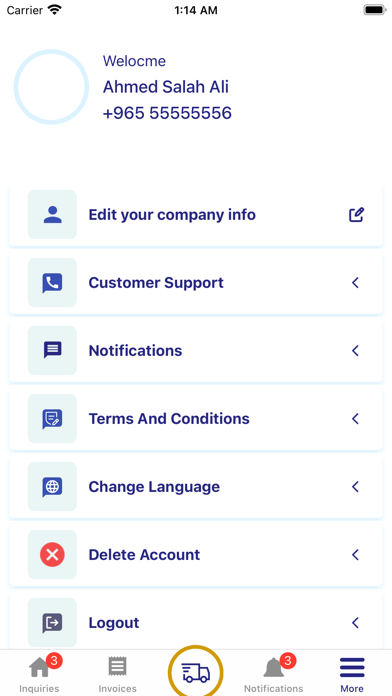
Task: Click the red X Delete Account icon
Action: coord(52,555)
